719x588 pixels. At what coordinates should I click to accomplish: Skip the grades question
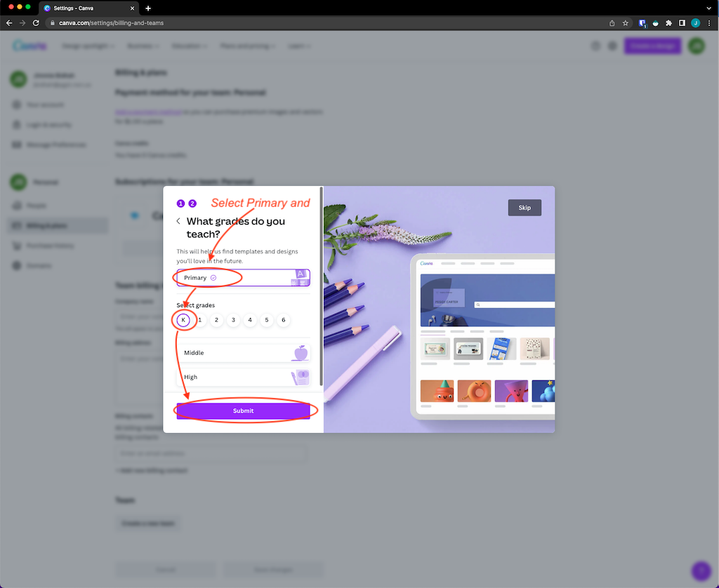click(525, 208)
